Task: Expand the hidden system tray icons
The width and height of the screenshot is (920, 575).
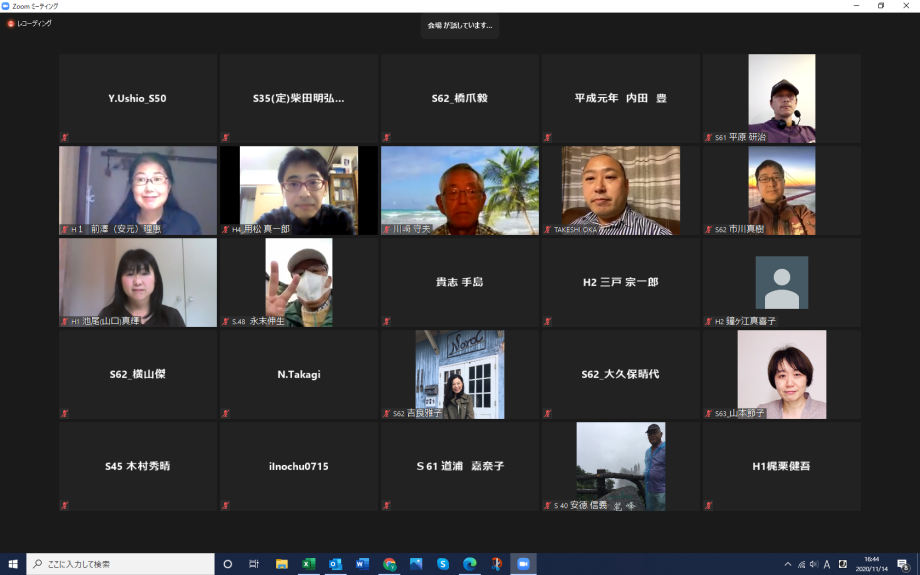Action: click(x=788, y=564)
